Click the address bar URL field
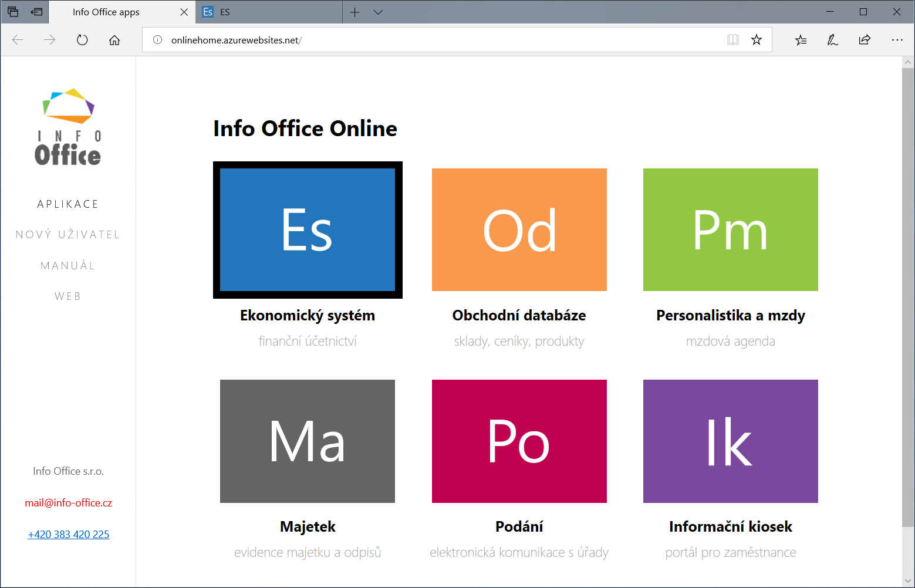 click(411, 40)
